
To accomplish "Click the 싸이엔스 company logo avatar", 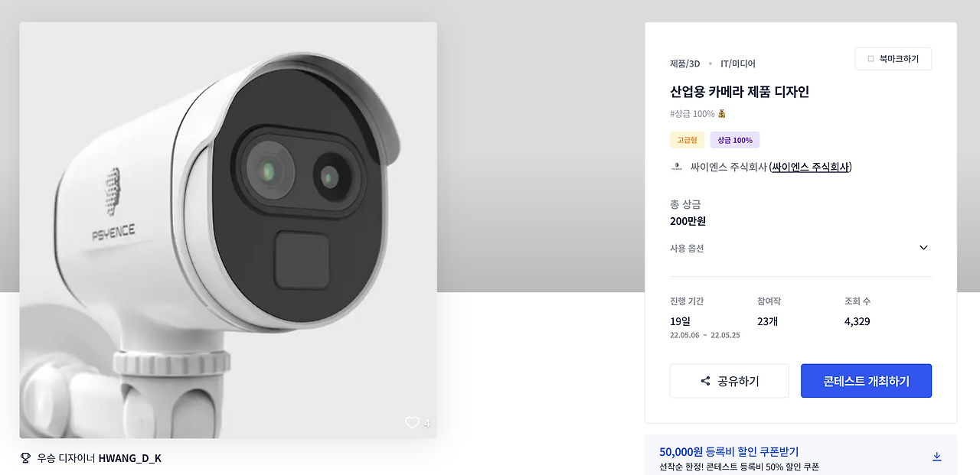I will [676, 165].
